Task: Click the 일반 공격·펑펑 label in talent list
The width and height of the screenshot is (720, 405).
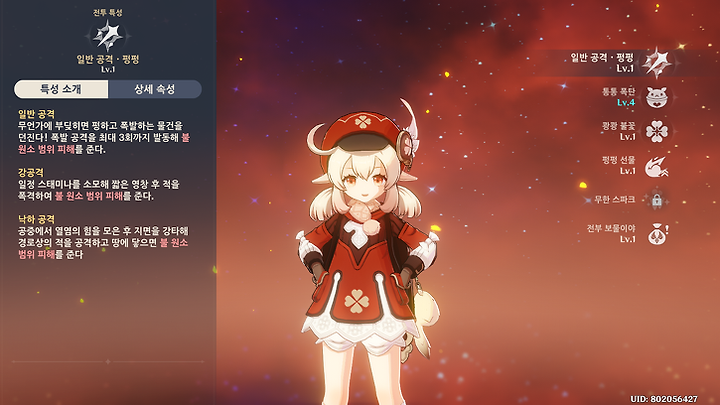Action: click(602, 57)
